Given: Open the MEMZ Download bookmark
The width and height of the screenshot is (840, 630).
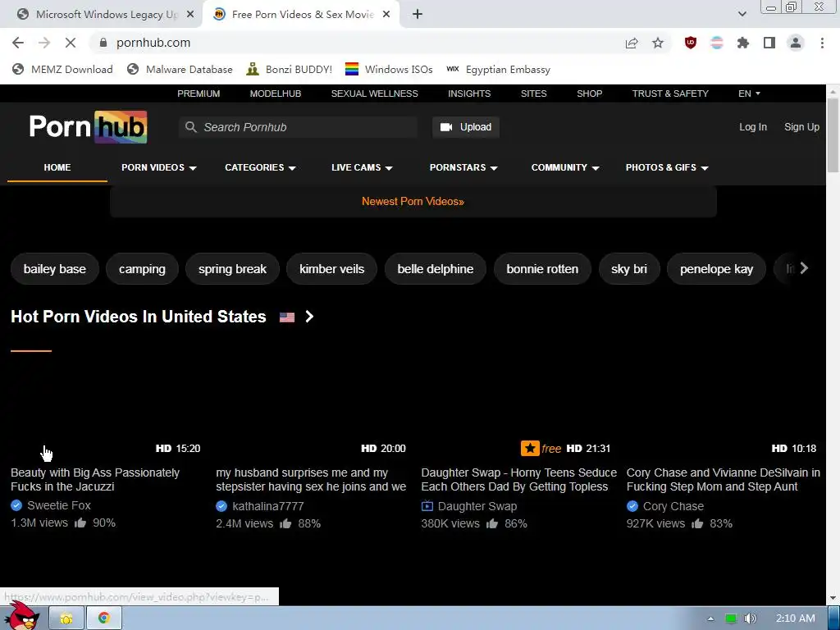Looking at the screenshot, I should click(62, 69).
